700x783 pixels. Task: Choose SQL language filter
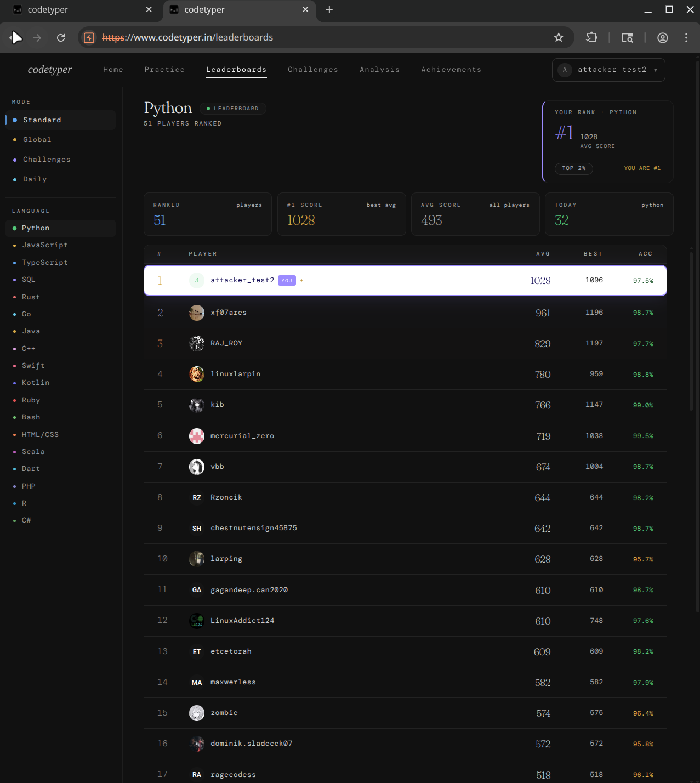coord(60,280)
